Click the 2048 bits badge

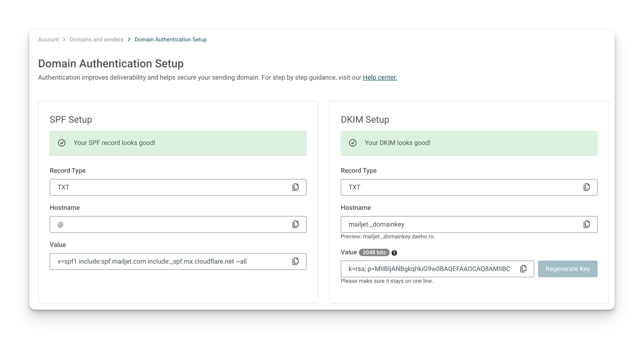click(x=374, y=253)
